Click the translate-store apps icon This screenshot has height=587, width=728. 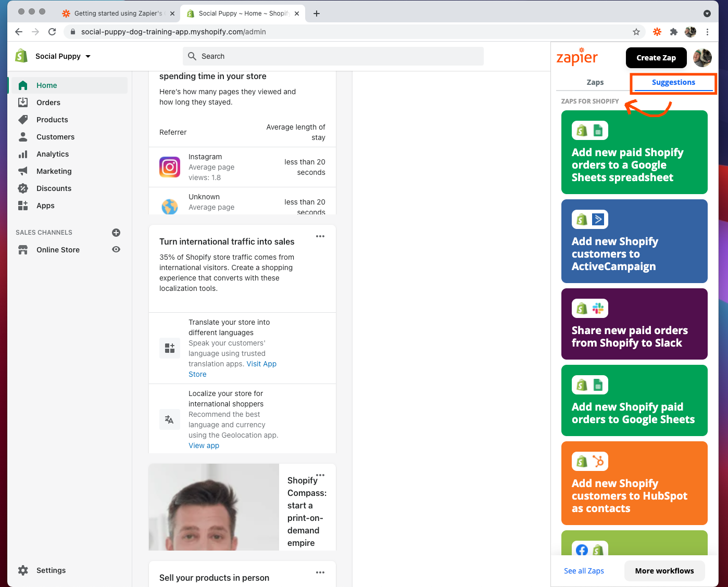pos(170,348)
